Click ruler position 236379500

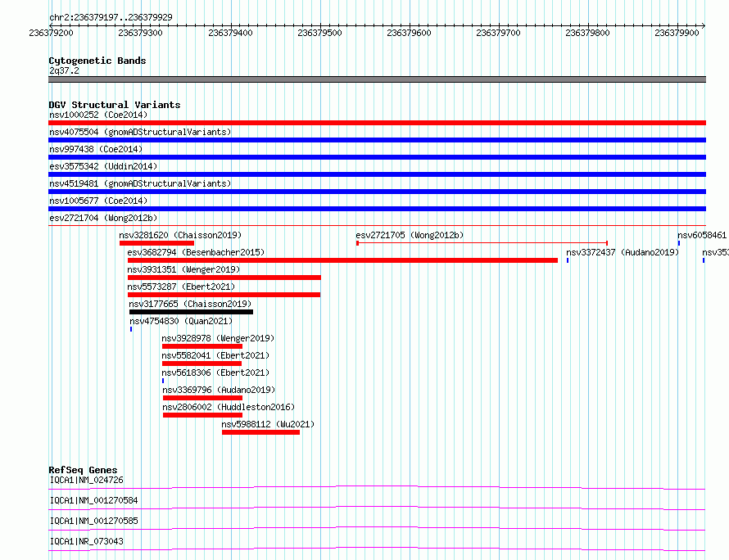(x=320, y=33)
